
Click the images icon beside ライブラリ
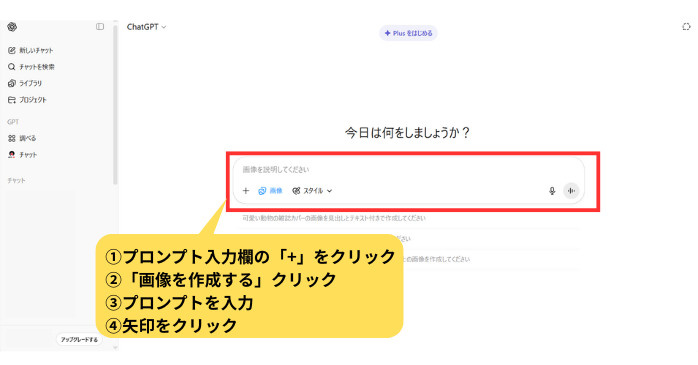click(x=12, y=83)
